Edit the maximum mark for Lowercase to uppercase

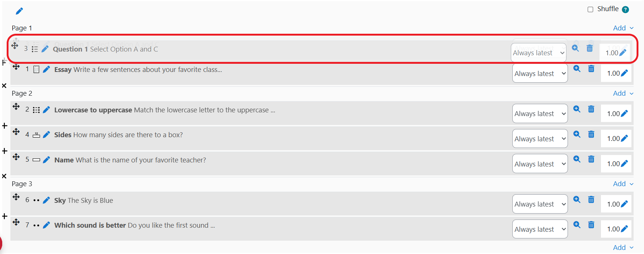(x=624, y=113)
